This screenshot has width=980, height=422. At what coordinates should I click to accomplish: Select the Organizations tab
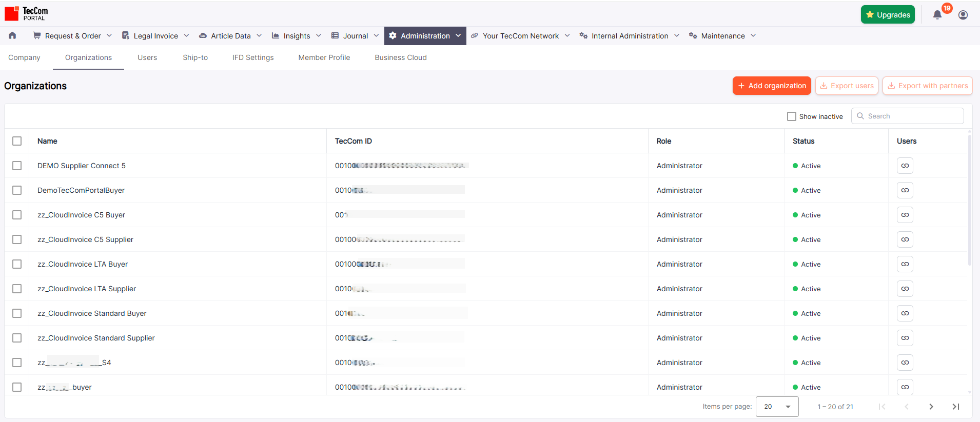[x=88, y=57]
